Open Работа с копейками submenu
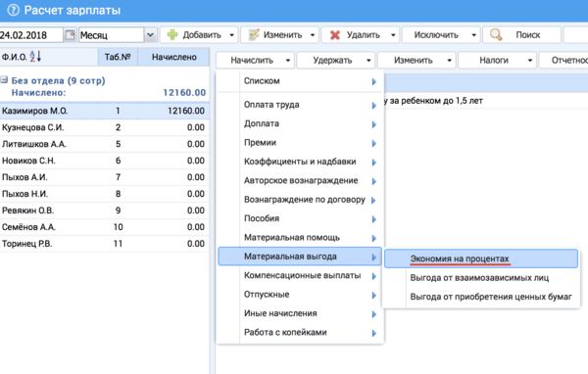 point(300,333)
